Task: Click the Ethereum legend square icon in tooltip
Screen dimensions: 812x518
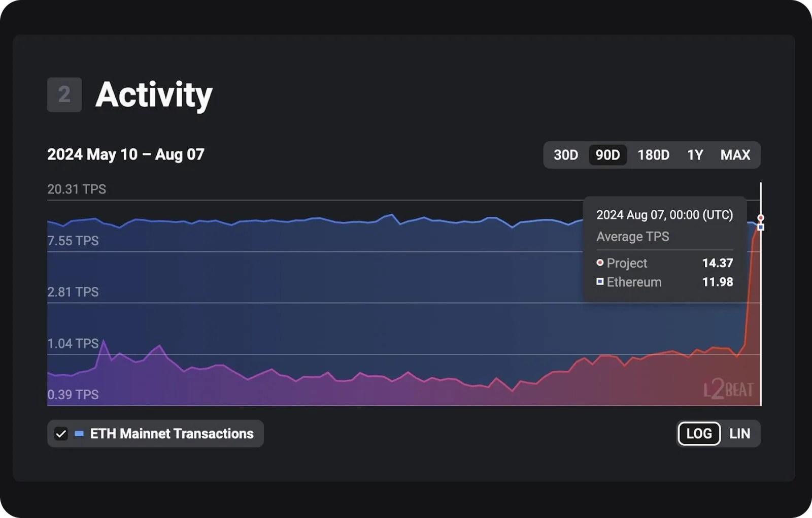Action: point(600,281)
